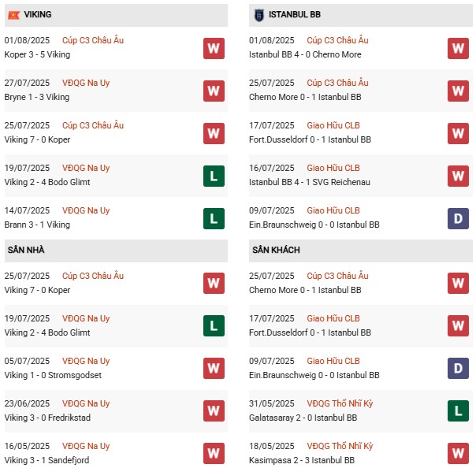Click L badge for Galatasaray 2 - 0 Istanbul BB
This screenshot has width=476, height=468.
tap(458, 410)
